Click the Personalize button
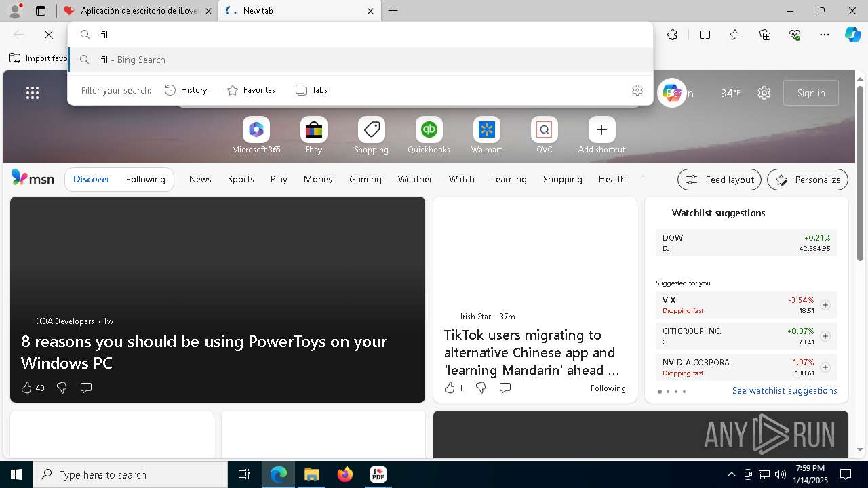The width and height of the screenshot is (868, 488). point(808,180)
